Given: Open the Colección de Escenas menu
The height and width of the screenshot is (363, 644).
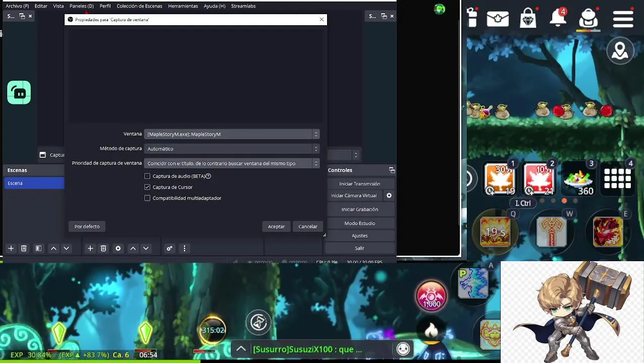Looking at the screenshot, I should click(x=139, y=6).
